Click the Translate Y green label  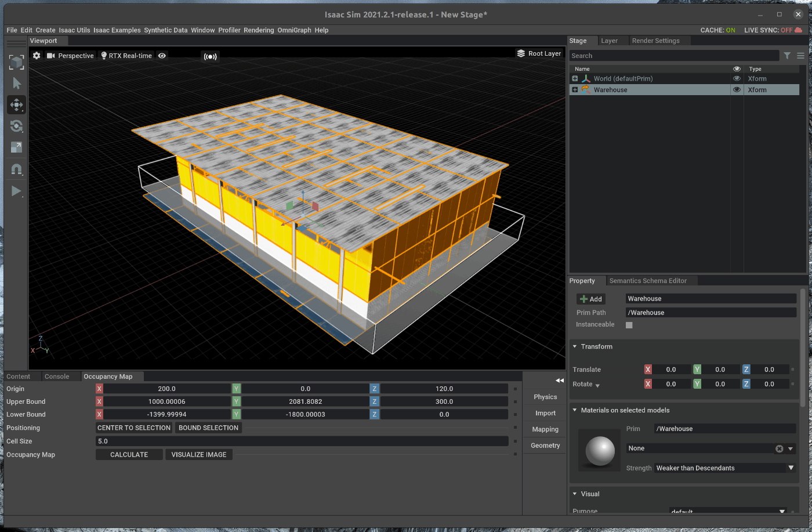697,369
